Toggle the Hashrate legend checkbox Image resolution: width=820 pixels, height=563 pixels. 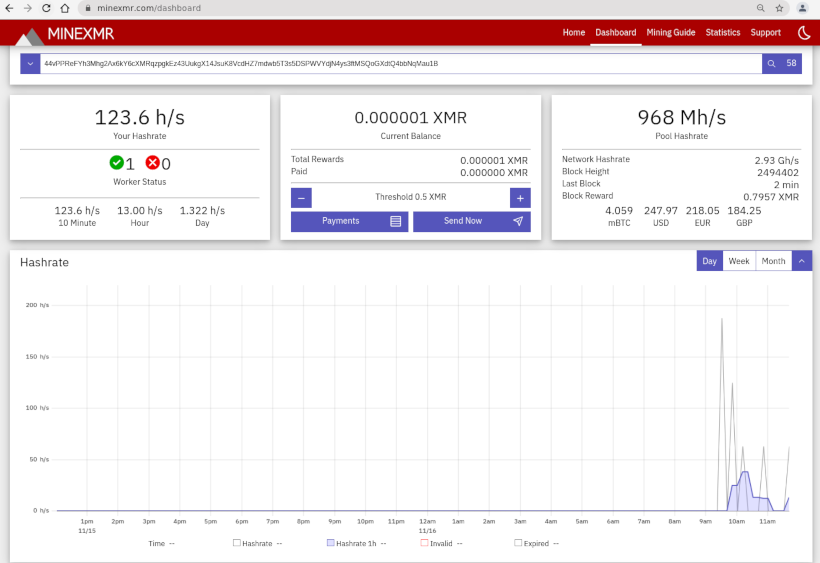[x=237, y=543]
